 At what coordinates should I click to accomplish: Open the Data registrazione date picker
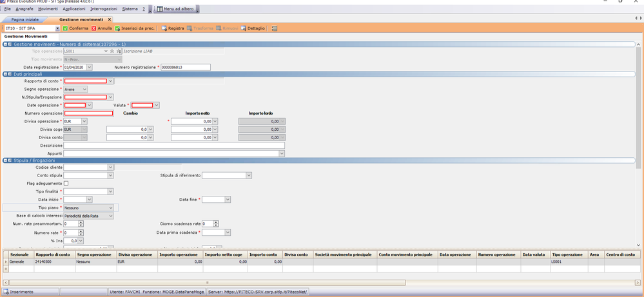click(90, 67)
